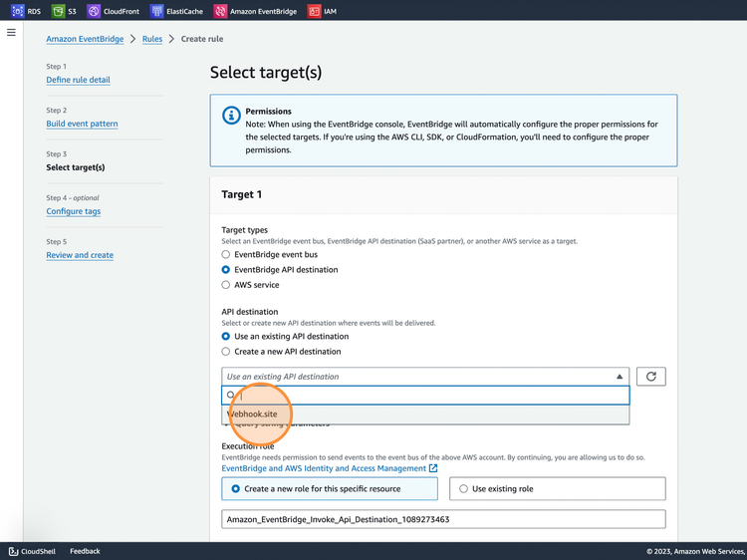Screen dimensions: 747x560
Task: Pick Webhook.site from the dropdown list
Action: (x=253, y=414)
